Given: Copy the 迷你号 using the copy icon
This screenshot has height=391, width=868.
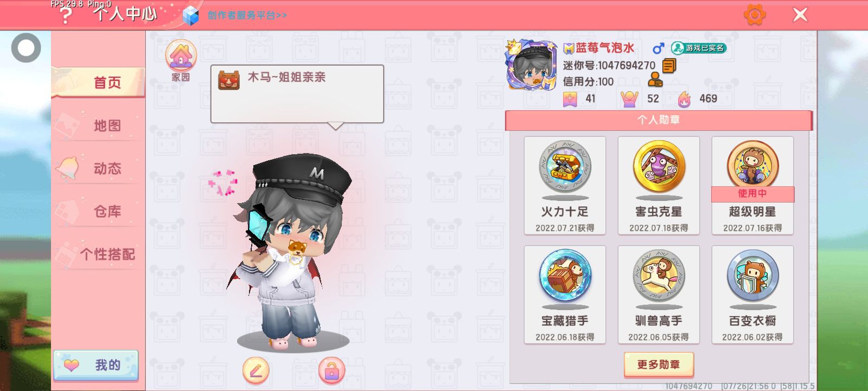Looking at the screenshot, I should point(669,66).
